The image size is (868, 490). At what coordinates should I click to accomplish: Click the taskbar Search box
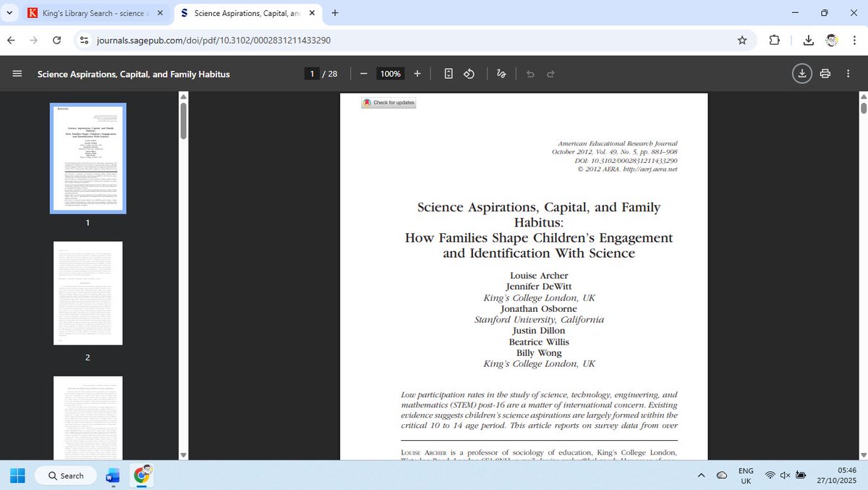pyautogui.click(x=64, y=476)
